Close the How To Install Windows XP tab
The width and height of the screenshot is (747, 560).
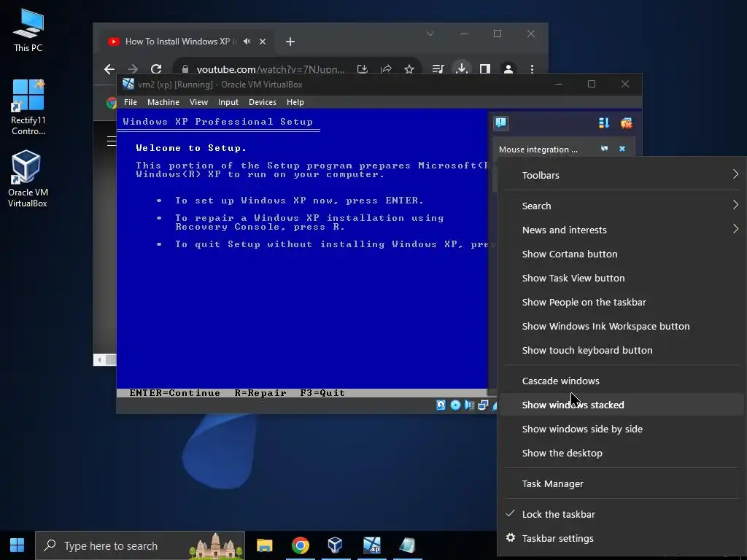[x=263, y=42]
